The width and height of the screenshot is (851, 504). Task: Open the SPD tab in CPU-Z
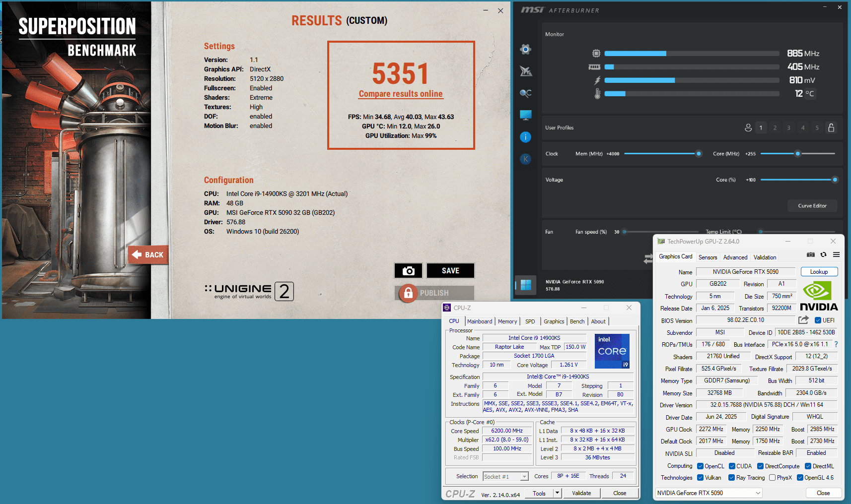click(530, 321)
